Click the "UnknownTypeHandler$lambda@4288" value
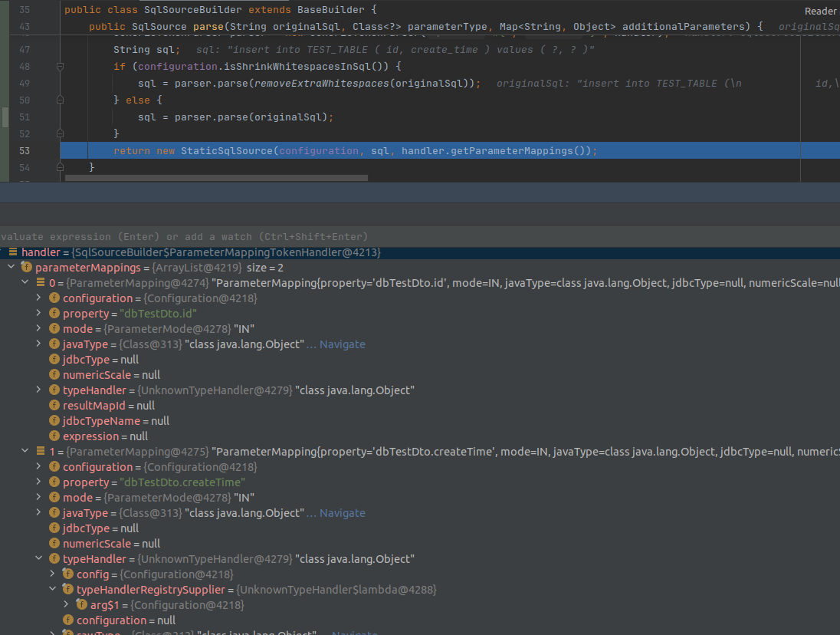The width and height of the screenshot is (840, 635). [336, 590]
